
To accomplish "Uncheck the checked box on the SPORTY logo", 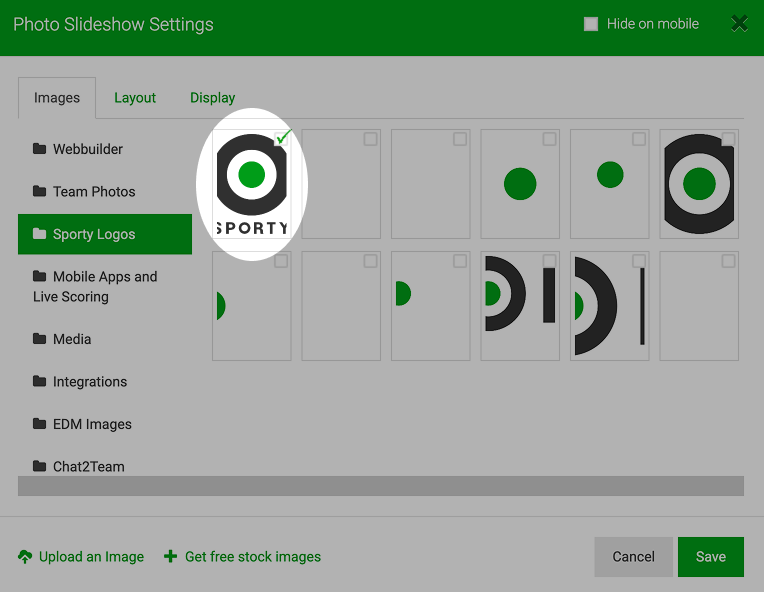I will tap(282, 138).
